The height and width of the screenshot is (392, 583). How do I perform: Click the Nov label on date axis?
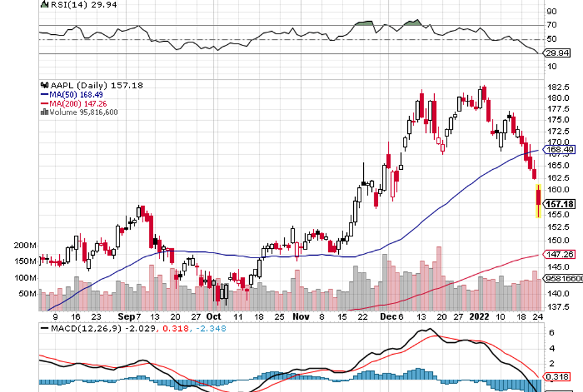pyautogui.click(x=301, y=316)
